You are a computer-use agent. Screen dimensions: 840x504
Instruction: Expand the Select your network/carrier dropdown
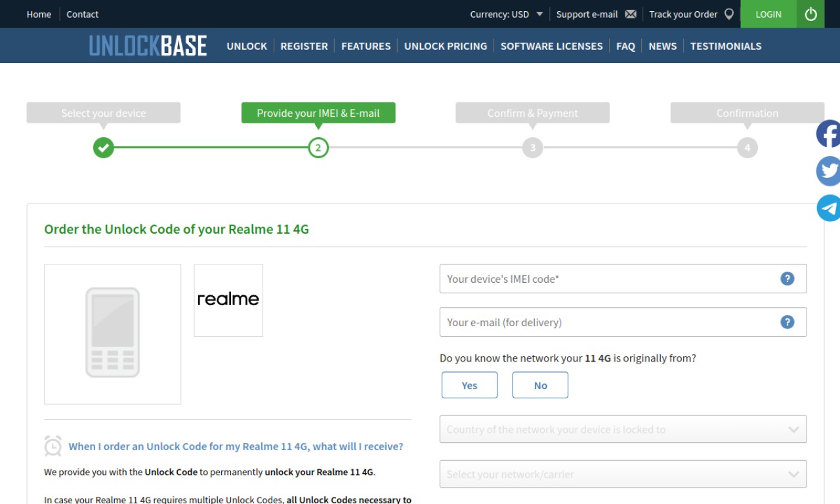tap(623, 474)
